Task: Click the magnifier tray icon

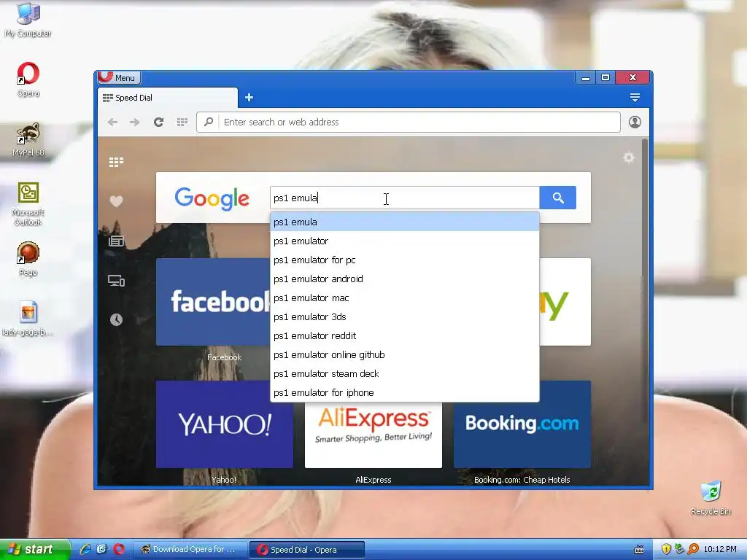Action: (693, 550)
